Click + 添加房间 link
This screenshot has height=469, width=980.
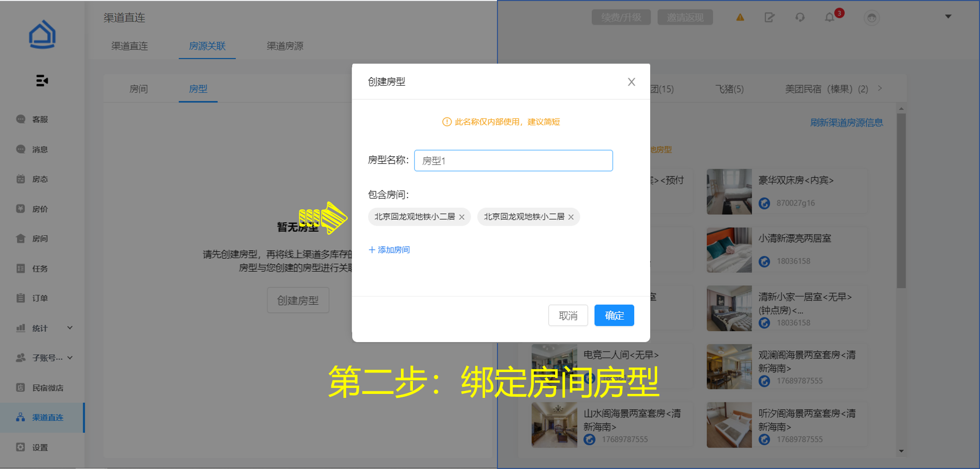389,250
